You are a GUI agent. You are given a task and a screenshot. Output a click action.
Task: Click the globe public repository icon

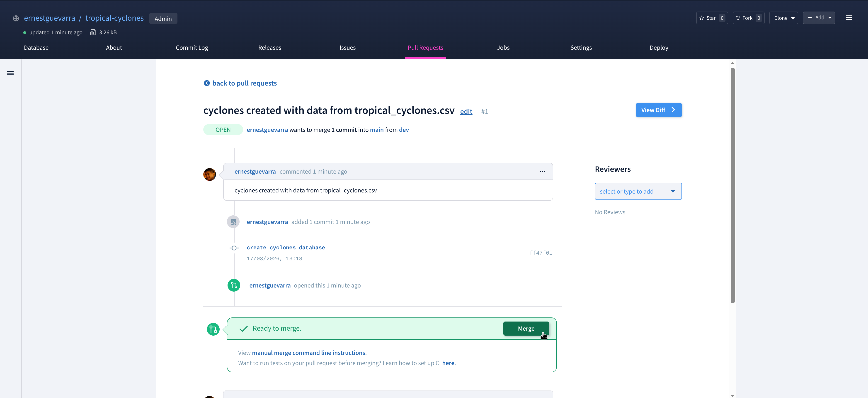pyautogui.click(x=15, y=19)
